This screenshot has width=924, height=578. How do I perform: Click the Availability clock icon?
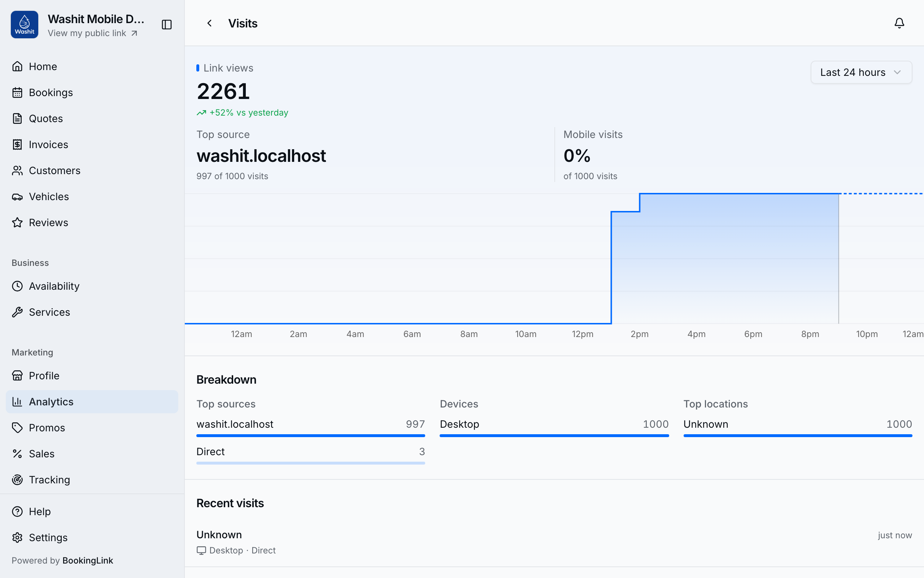[17, 286]
